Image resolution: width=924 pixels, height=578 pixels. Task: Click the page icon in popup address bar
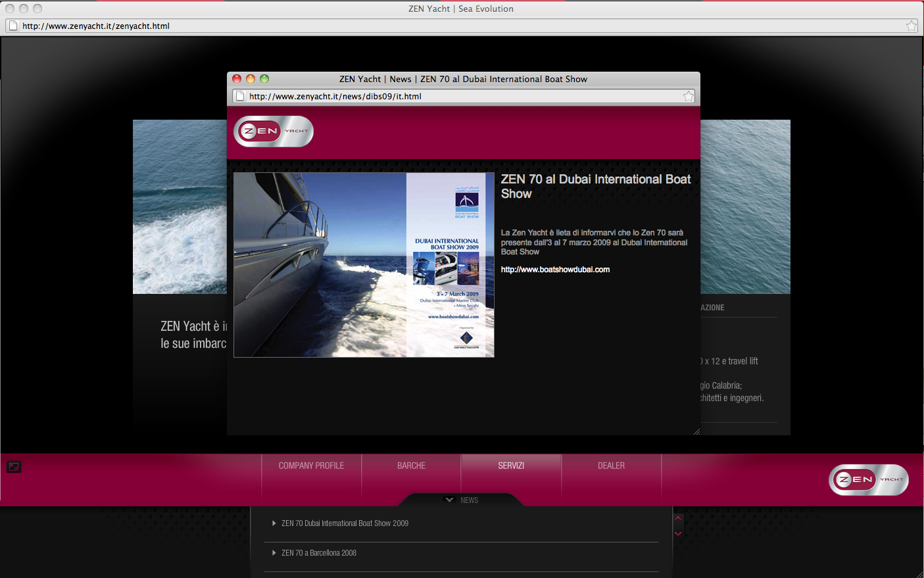click(240, 96)
